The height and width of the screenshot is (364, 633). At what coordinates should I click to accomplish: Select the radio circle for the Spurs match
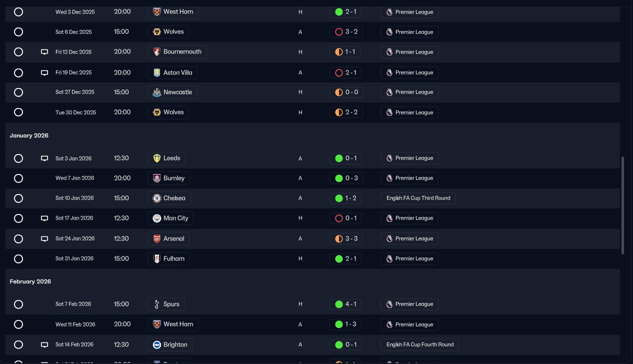click(18, 304)
